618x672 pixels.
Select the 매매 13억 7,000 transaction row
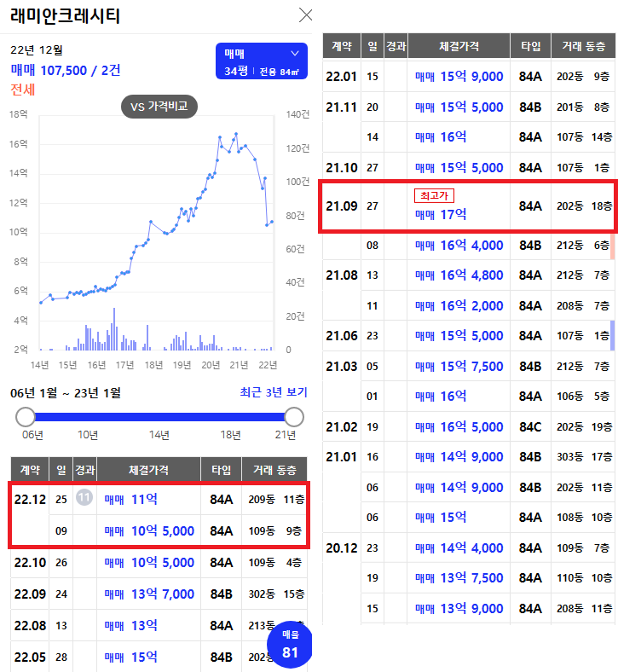(x=159, y=594)
